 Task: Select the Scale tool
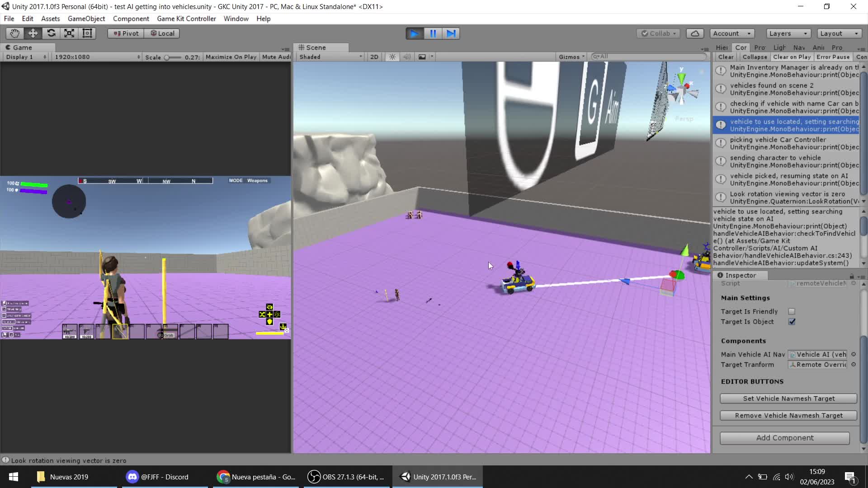[x=69, y=33]
